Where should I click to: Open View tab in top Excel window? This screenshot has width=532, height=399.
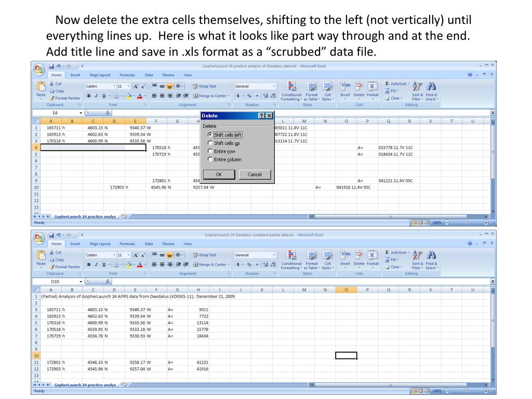point(188,75)
